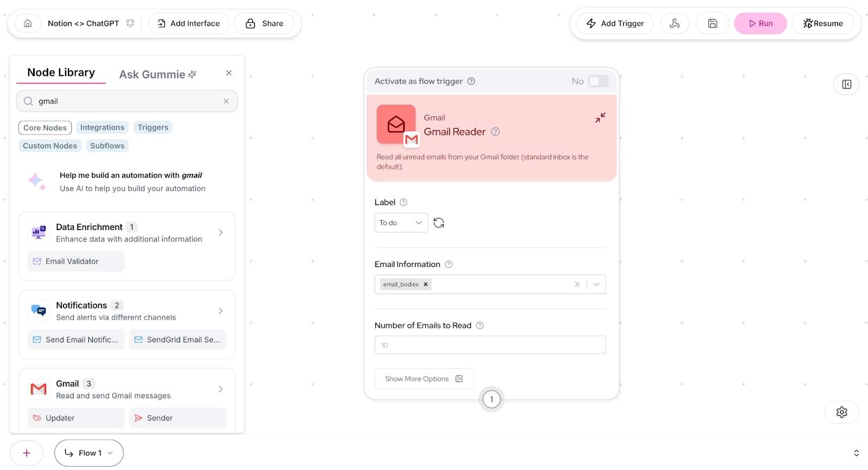Screen dimensions: 868x470
Task: Click Add Interface button
Action: point(189,23)
